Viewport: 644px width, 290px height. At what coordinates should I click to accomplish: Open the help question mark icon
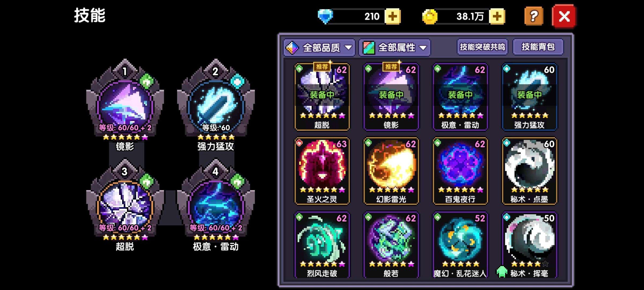(x=534, y=16)
